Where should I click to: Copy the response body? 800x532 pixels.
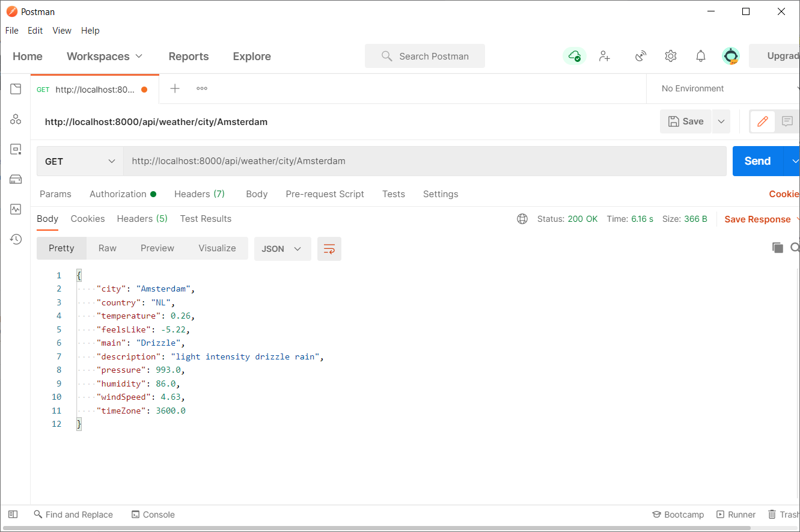coord(778,247)
